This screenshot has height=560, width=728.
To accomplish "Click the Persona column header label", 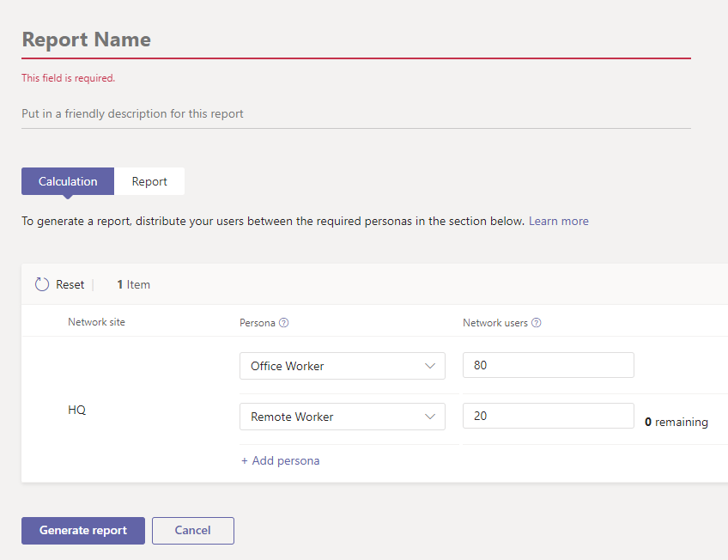I will pyautogui.click(x=257, y=323).
